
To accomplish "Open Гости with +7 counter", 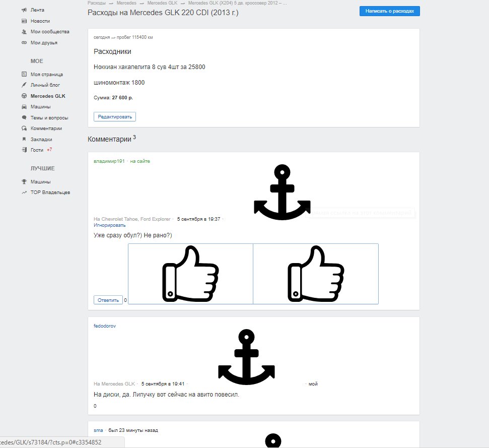I will (37, 150).
